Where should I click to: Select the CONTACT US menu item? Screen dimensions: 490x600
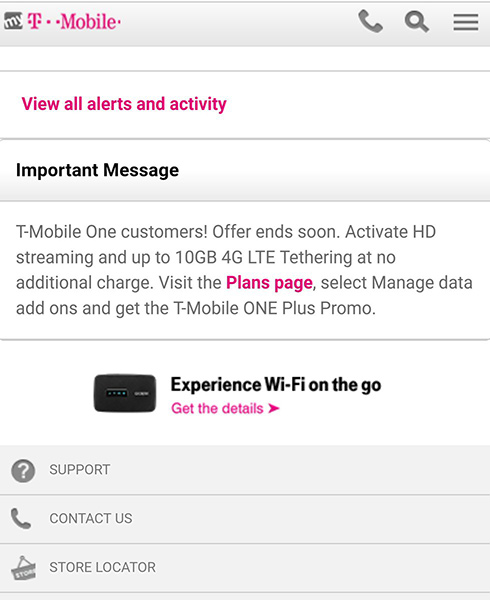245,519
